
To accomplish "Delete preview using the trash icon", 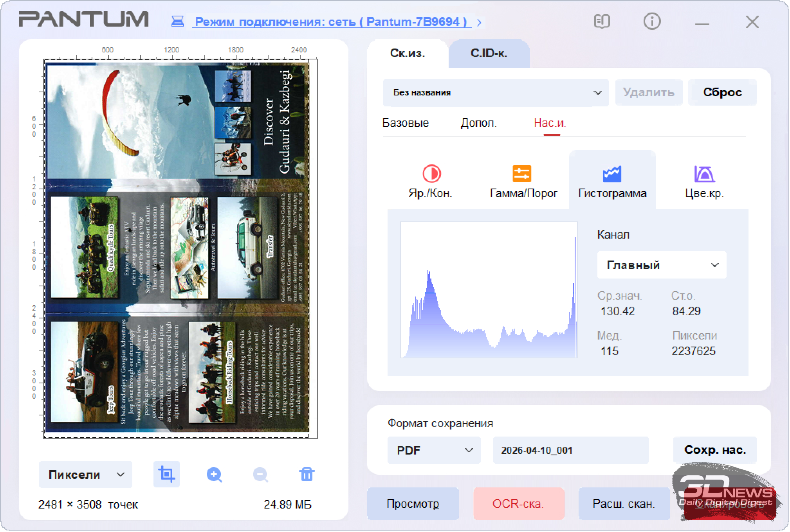I will click(307, 474).
